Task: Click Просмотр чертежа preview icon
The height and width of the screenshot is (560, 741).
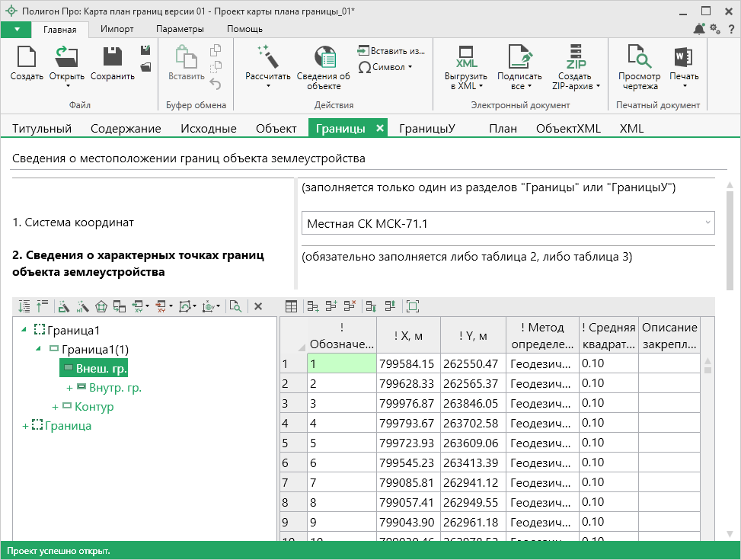Action: click(x=639, y=59)
